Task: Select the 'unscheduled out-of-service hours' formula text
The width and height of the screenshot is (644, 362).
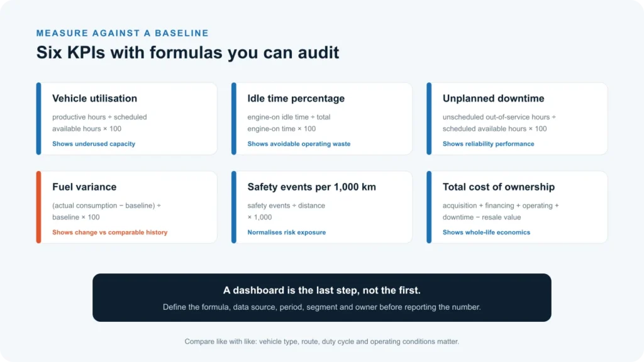Action: [x=499, y=123]
